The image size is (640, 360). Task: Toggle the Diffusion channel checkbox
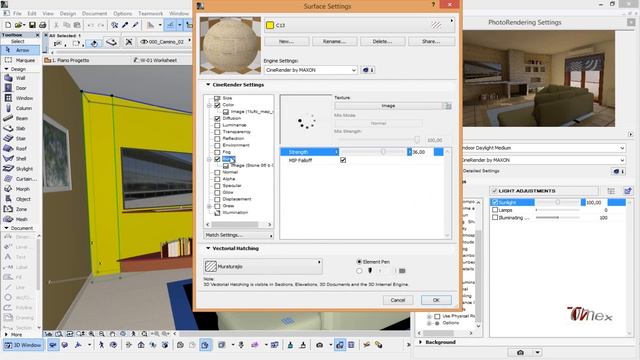click(x=217, y=118)
